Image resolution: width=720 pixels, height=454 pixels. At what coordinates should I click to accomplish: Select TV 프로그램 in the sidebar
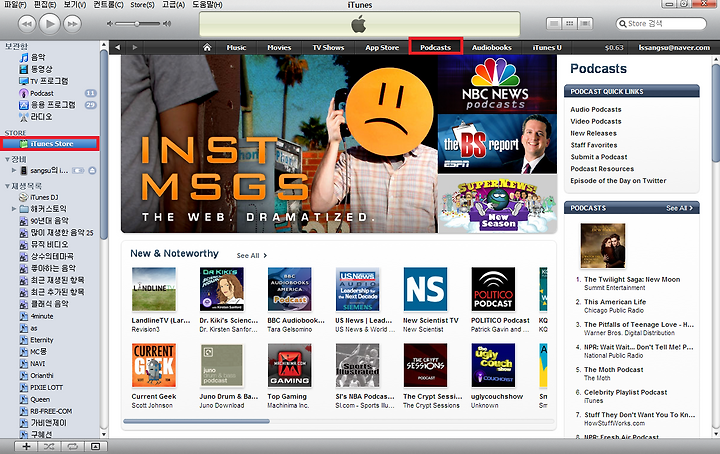(50, 81)
